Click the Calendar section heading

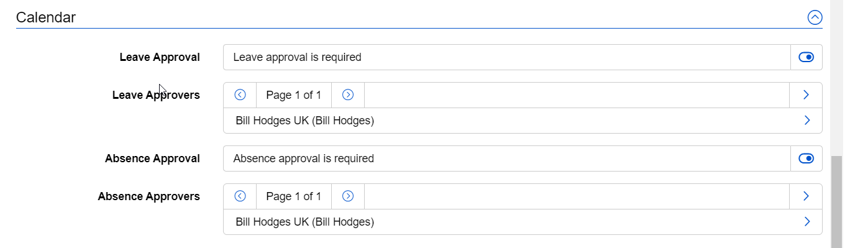[46, 17]
